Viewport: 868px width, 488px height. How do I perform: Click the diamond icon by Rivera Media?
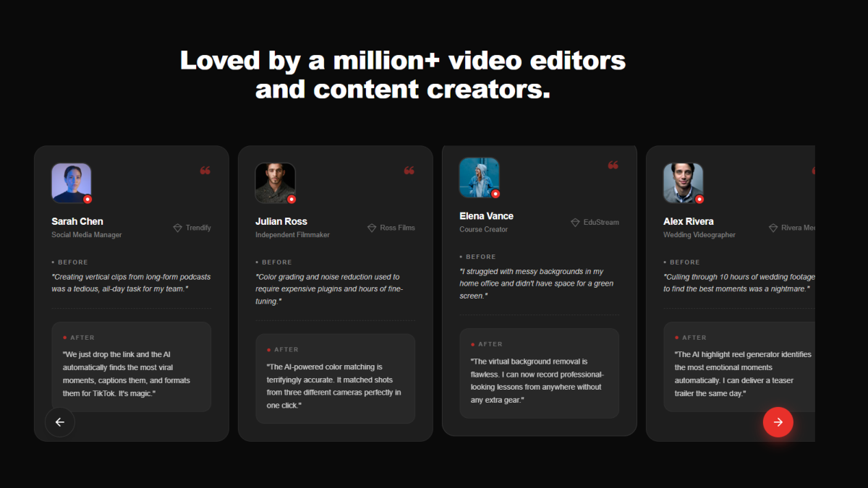click(773, 228)
